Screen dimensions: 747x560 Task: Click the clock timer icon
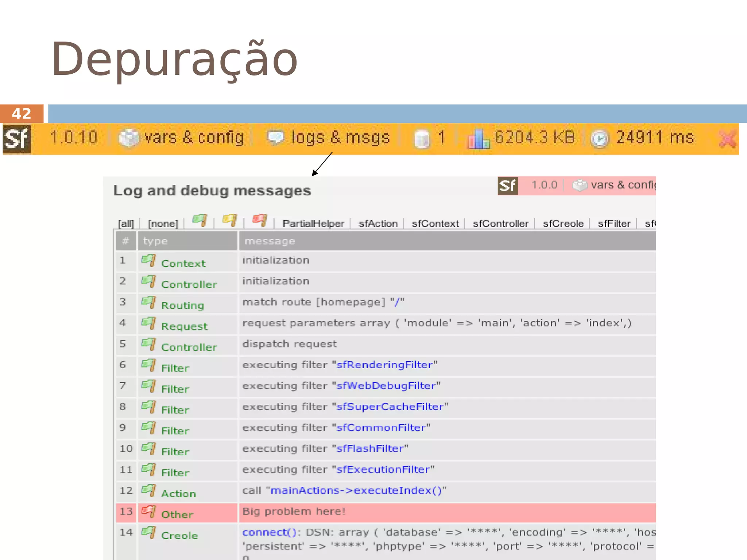coord(600,139)
